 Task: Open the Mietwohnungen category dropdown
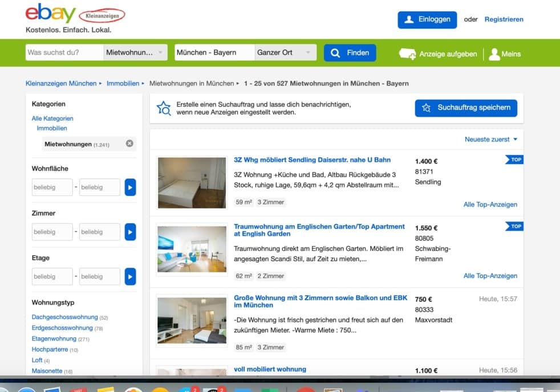(x=136, y=52)
